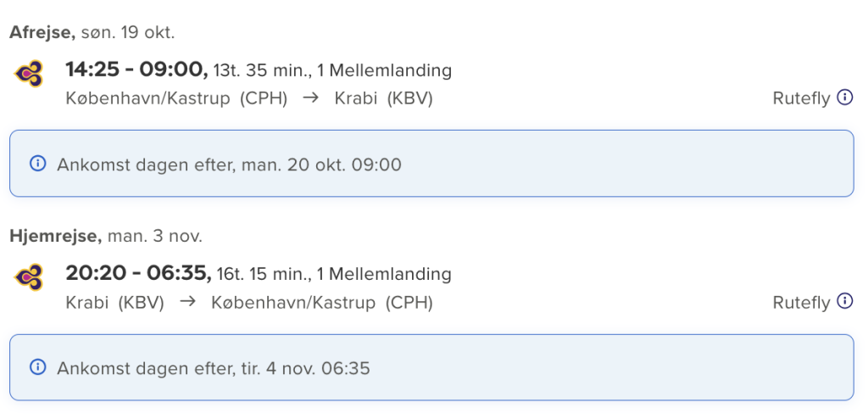Click the 20:20 - 06:35 departure time

pos(138,273)
